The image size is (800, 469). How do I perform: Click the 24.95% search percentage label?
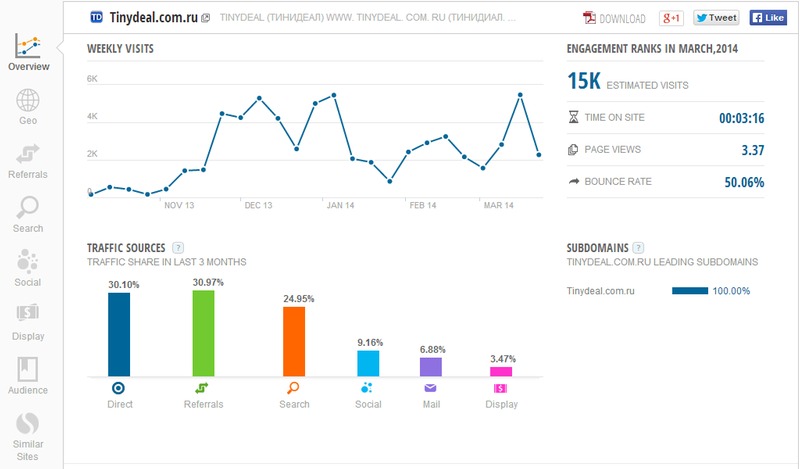(x=298, y=299)
